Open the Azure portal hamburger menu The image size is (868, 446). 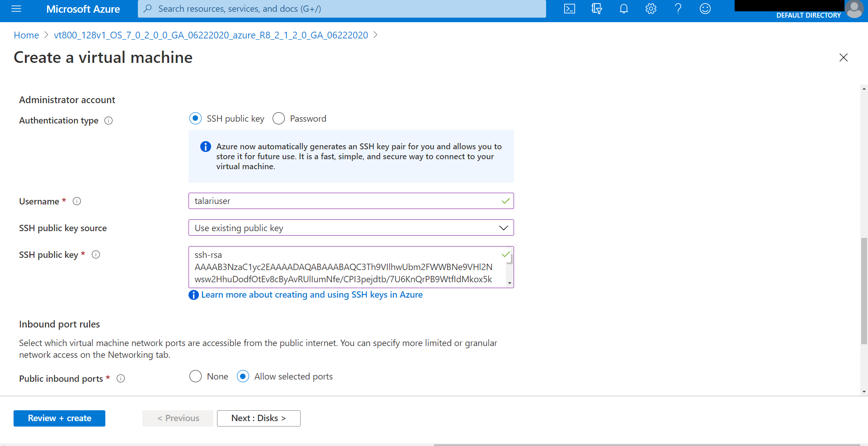pos(16,9)
